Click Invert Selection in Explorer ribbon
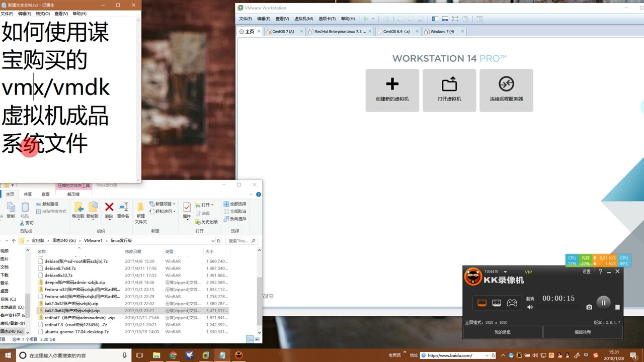Screen dimensions: 644x362 click(x=235, y=219)
